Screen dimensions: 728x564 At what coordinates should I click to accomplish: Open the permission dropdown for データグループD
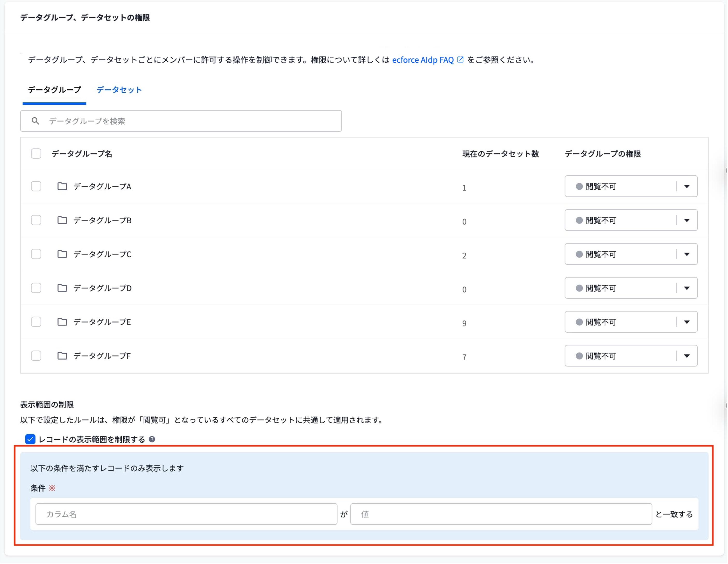[x=631, y=288]
